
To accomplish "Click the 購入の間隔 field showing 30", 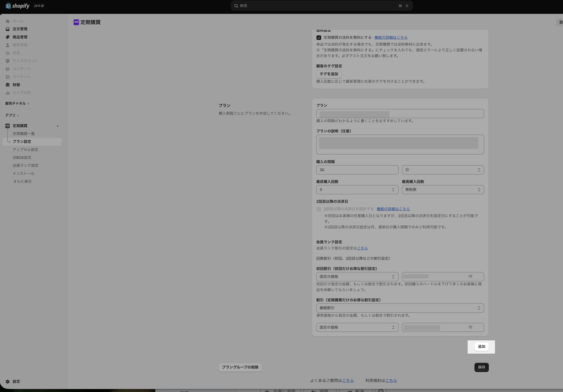I will (x=357, y=170).
